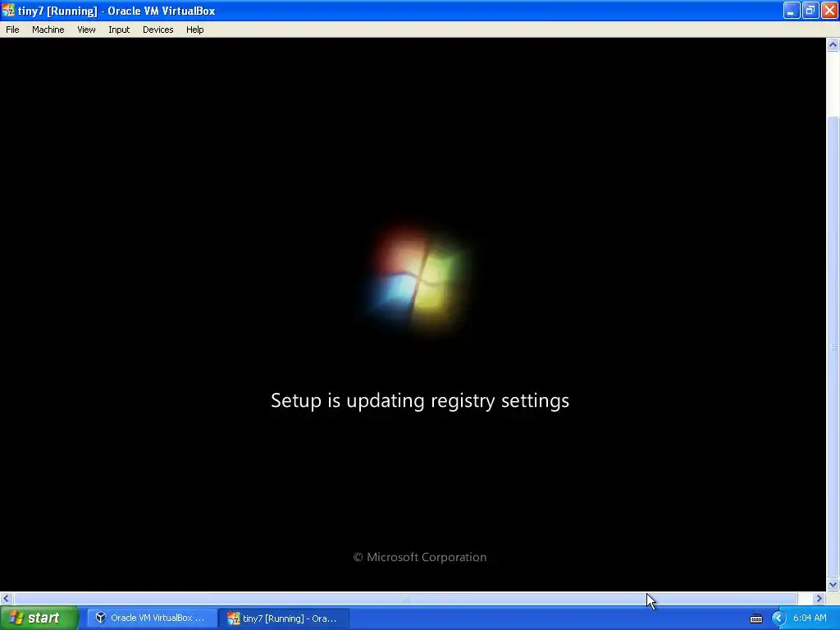Image resolution: width=840 pixels, height=630 pixels.
Task: Click the horizontal scrollbar right arrow
Action: (x=819, y=598)
